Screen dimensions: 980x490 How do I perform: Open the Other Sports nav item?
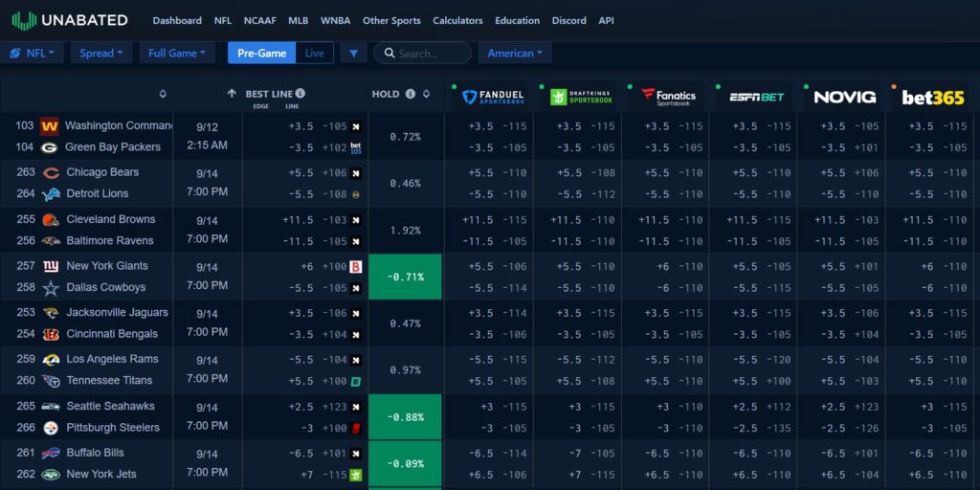[x=391, y=21]
